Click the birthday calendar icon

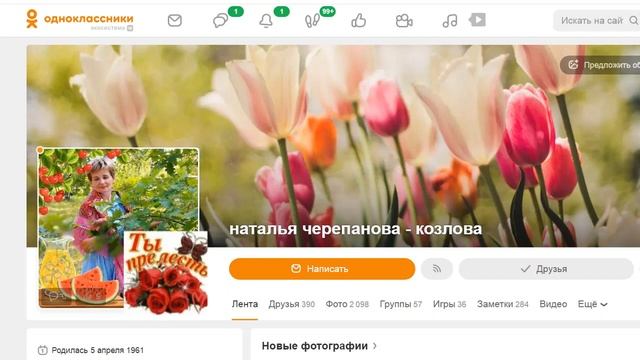click(42, 350)
